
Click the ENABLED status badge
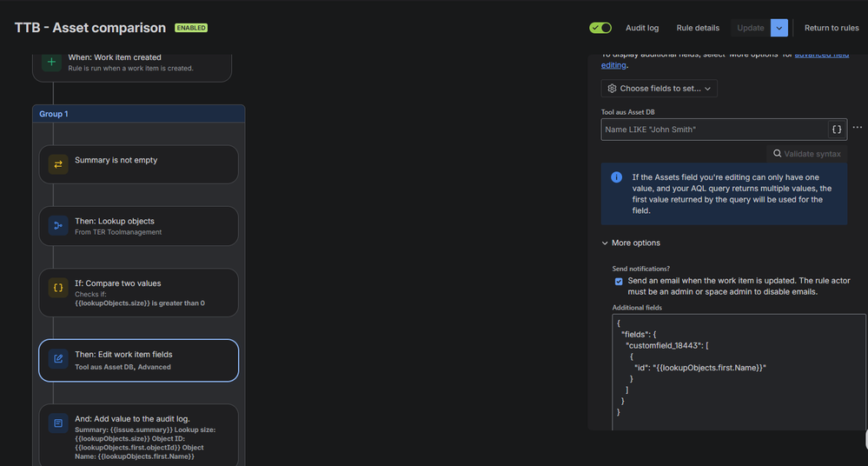(x=191, y=28)
